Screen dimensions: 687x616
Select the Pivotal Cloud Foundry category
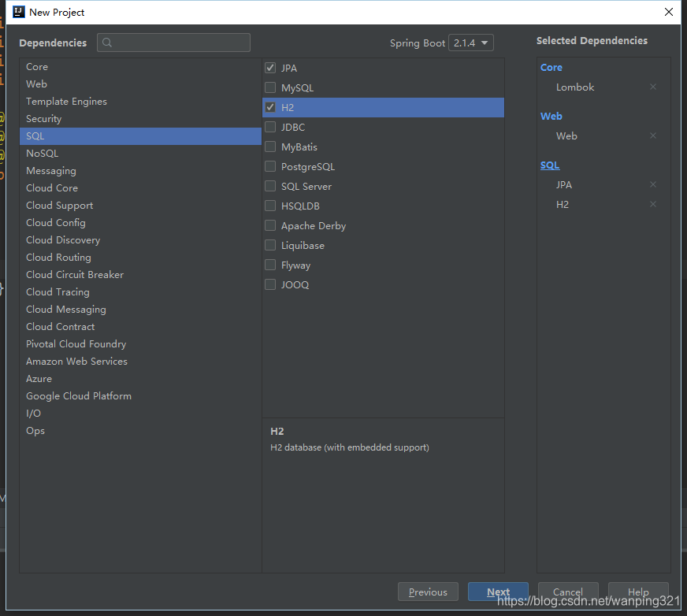(x=140, y=344)
